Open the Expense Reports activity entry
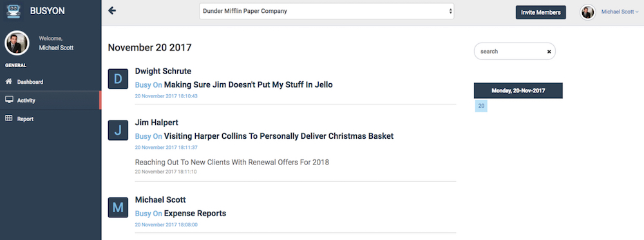The image size is (644, 240). coord(194,214)
